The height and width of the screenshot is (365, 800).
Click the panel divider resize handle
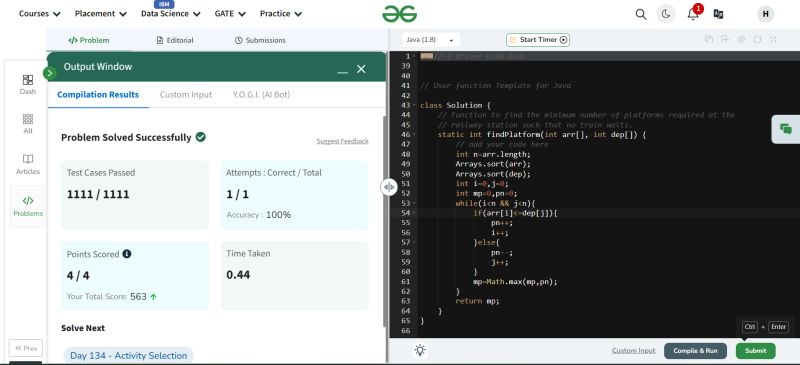point(388,187)
